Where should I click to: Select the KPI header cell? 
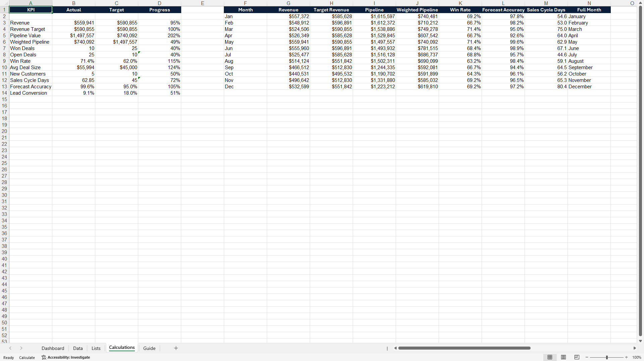31,10
